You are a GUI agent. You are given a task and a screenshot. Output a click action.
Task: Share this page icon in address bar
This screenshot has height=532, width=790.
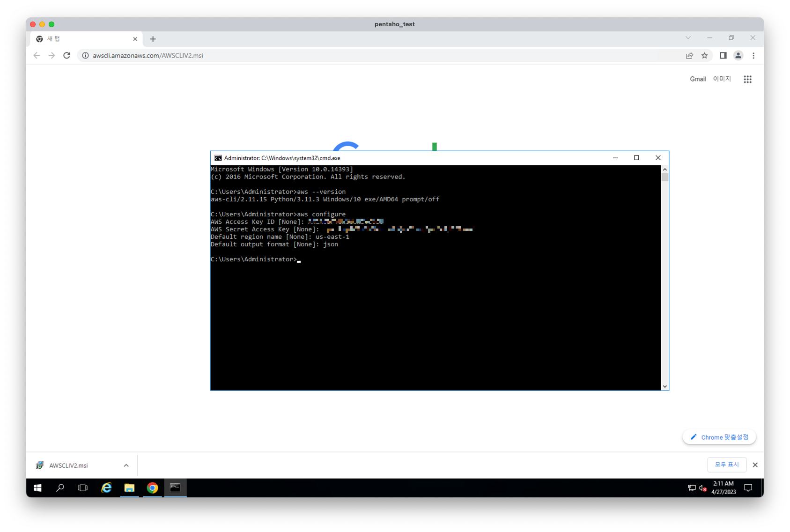pos(689,55)
